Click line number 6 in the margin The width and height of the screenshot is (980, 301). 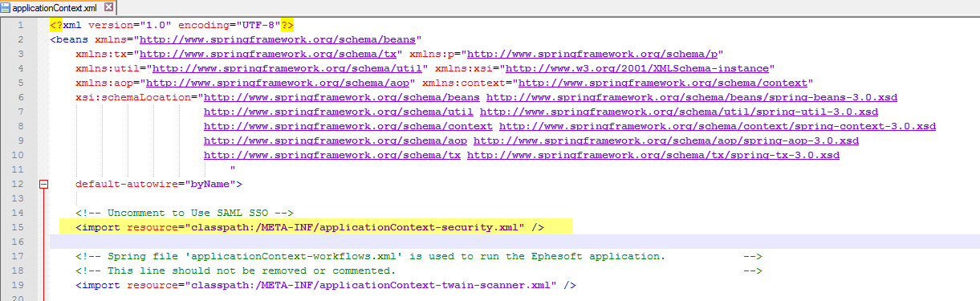[20, 97]
